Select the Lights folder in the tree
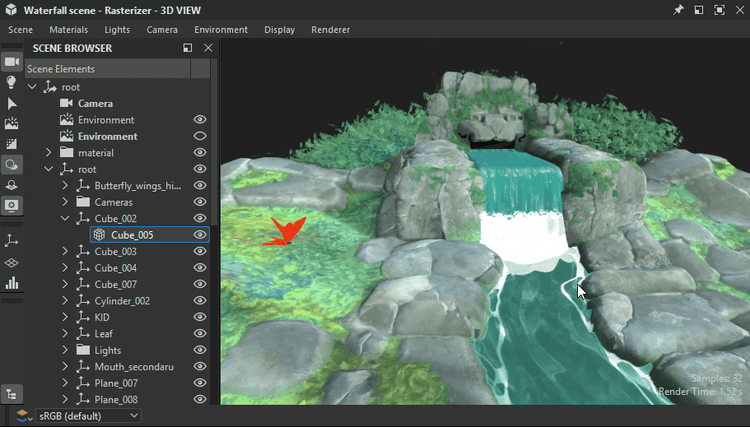The width and height of the screenshot is (750, 427). tap(108, 350)
